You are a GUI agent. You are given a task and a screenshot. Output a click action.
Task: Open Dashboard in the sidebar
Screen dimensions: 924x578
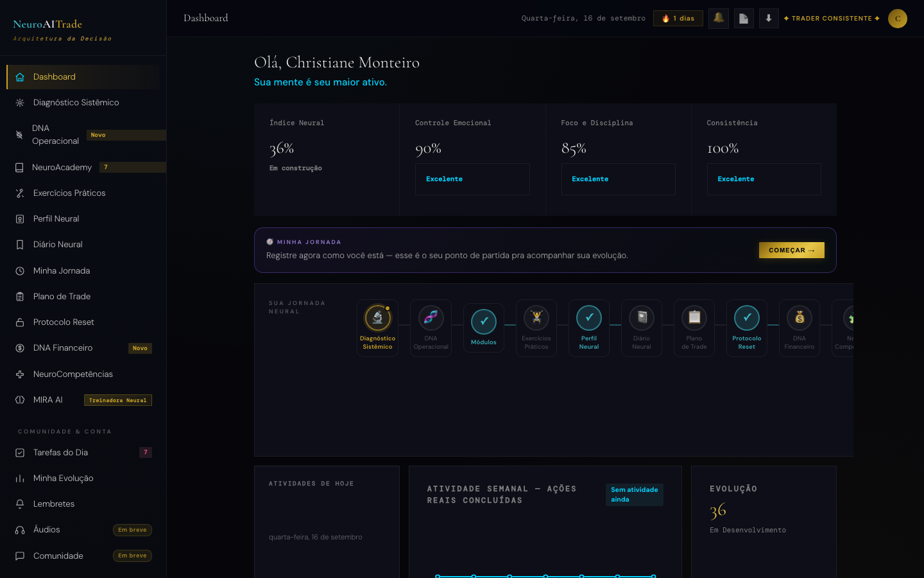click(x=83, y=77)
